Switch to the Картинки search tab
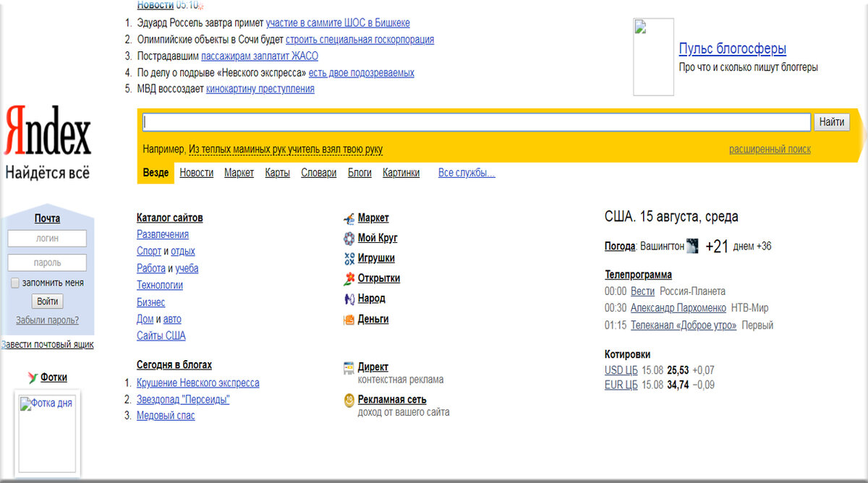Screen dimensions: 868x483 coord(401,173)
